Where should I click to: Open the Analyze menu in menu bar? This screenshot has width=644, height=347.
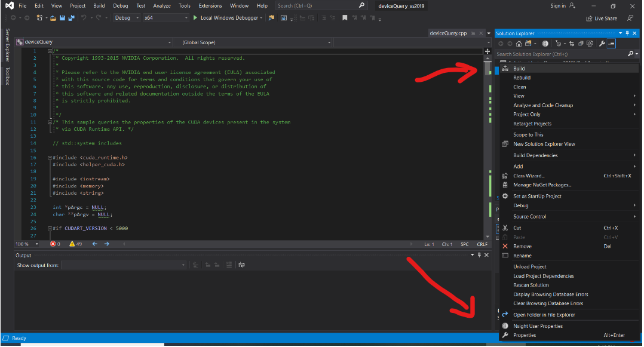[x=162, y=6]
